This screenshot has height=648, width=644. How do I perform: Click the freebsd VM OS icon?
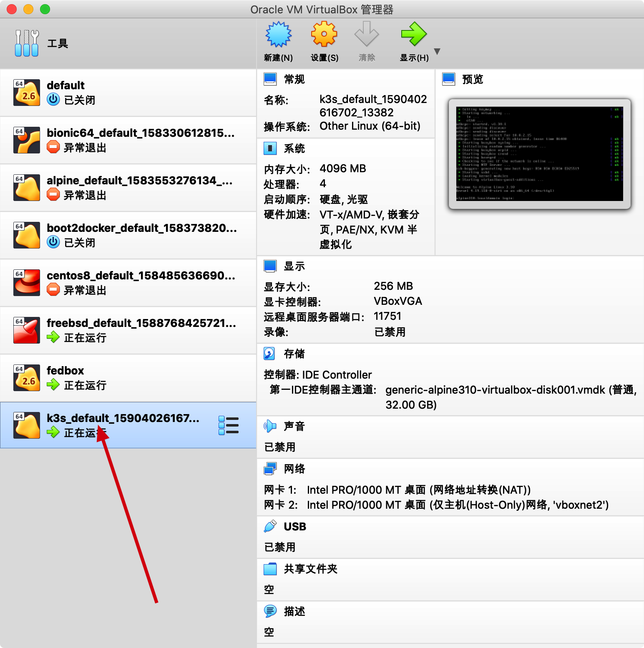[27, 330]
